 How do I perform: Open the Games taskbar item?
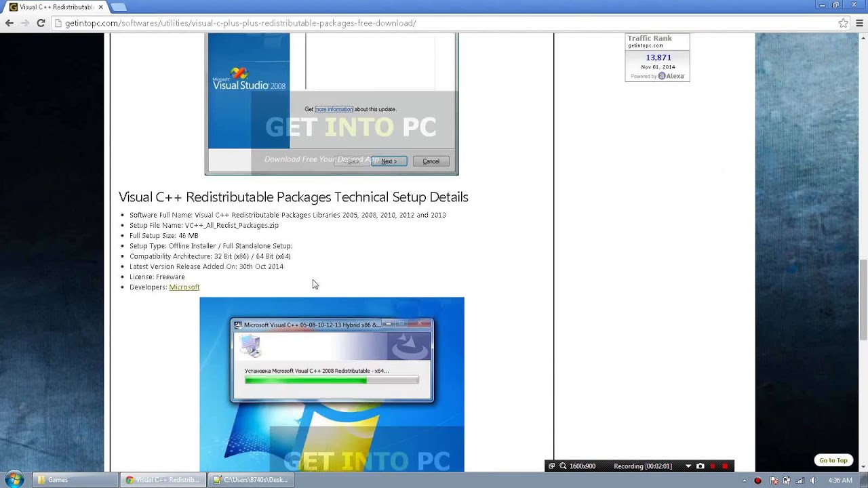click(x=75, y=480)
